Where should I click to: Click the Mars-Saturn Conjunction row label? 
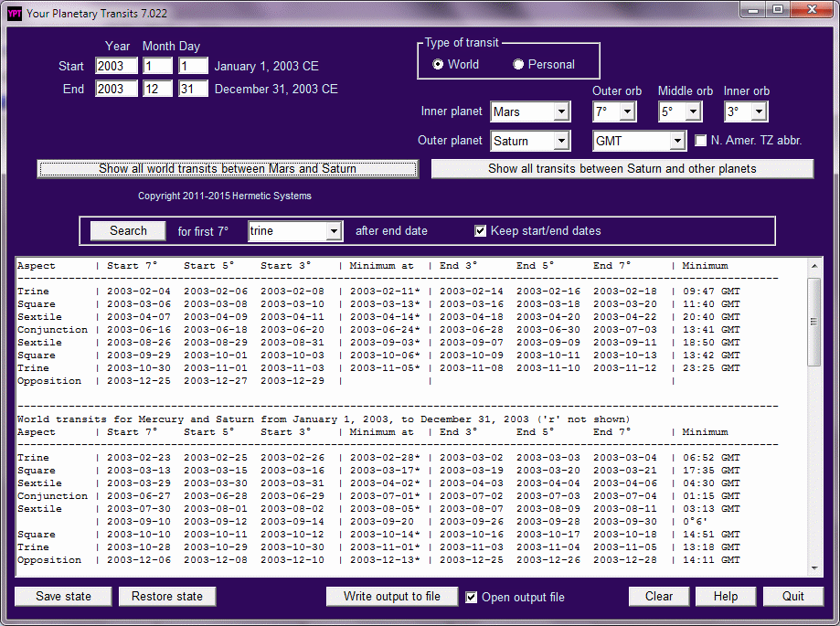[52, 330]
